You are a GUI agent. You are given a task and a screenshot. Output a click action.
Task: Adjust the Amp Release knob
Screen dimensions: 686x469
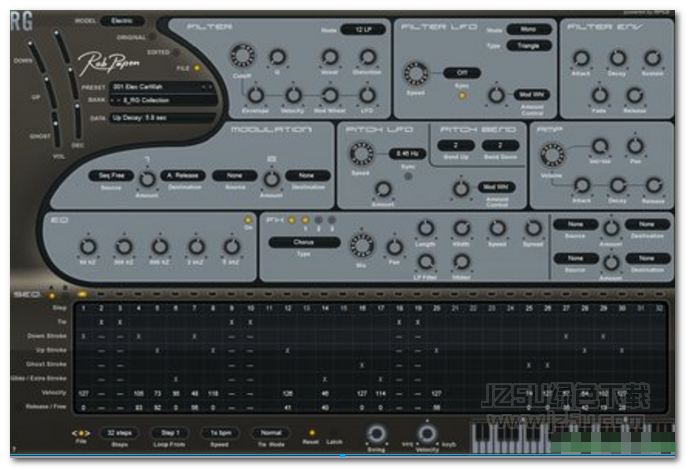coord(654,186)
